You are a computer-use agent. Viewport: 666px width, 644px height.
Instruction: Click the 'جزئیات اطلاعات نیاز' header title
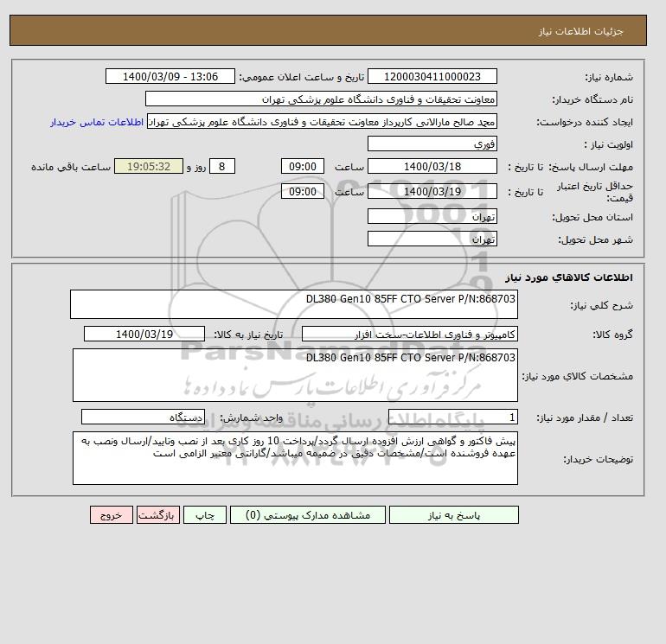(580, 31)
